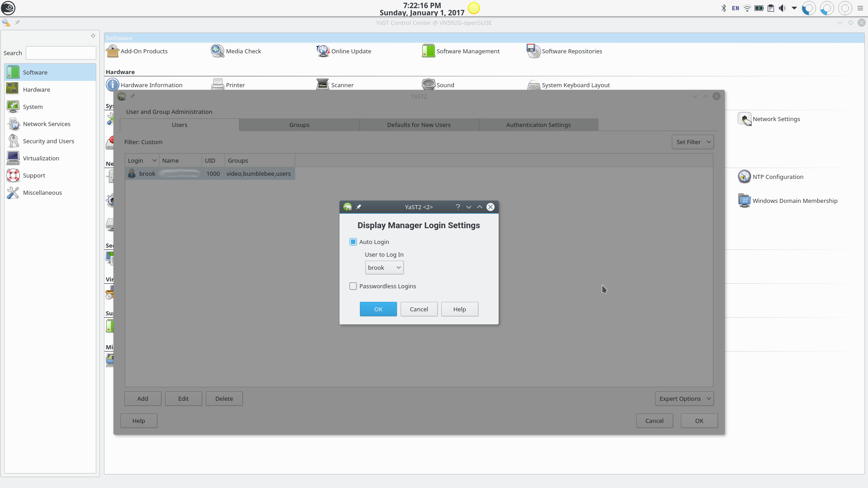
Task: Click the Groups column header
Action: pyautogui.click(x=260, y=160)
